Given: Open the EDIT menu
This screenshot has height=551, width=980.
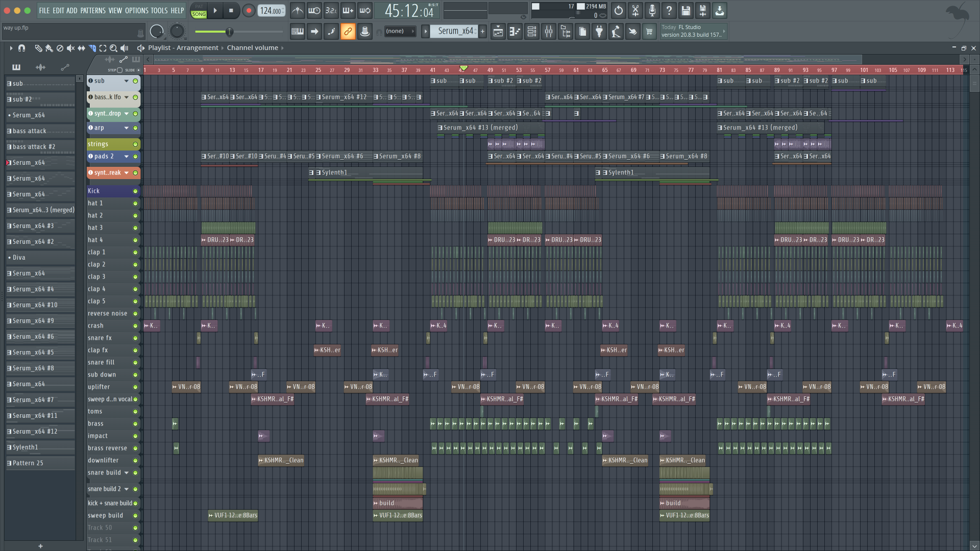Looking at the screenshot, I should pos(58,10).
